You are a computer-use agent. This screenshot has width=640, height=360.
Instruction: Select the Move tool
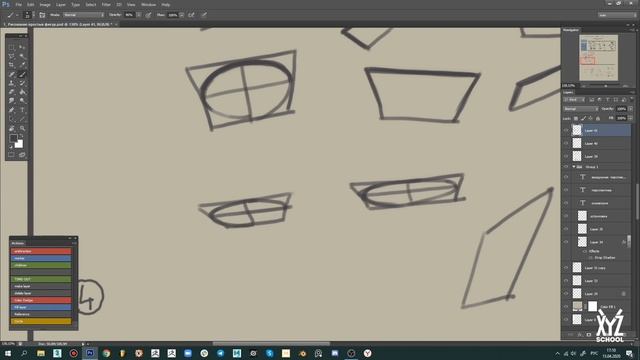pyautogui.click(x=22, y=47)
